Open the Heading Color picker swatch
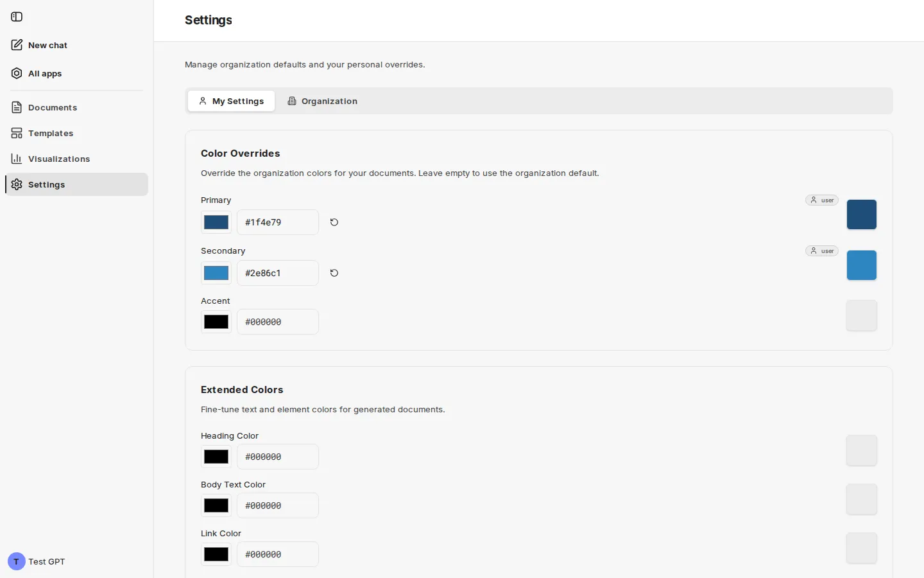The height and width of the screenshot is (578, 924). [216, 457]
